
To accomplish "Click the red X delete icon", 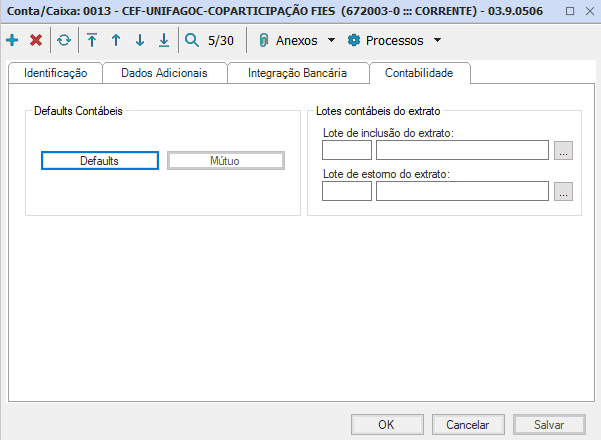I will click(x=36, y=41).
